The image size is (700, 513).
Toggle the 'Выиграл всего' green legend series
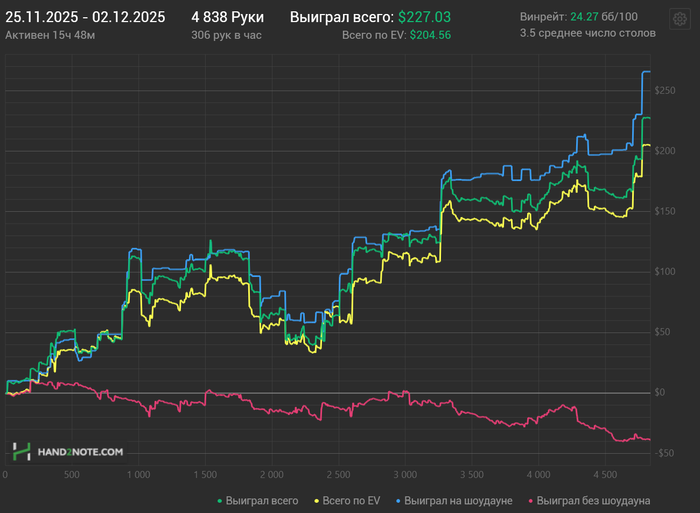258,501
